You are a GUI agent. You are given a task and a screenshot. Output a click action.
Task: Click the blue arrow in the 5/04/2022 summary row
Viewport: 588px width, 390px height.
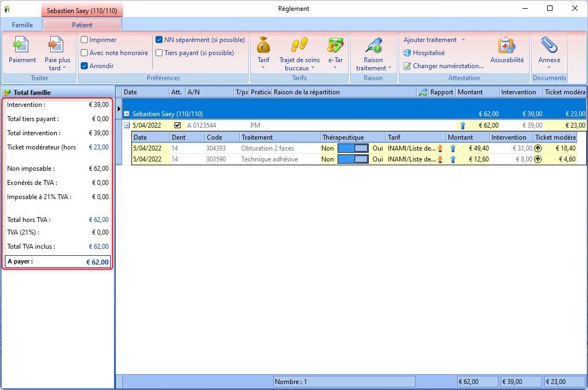pos(463,125)
